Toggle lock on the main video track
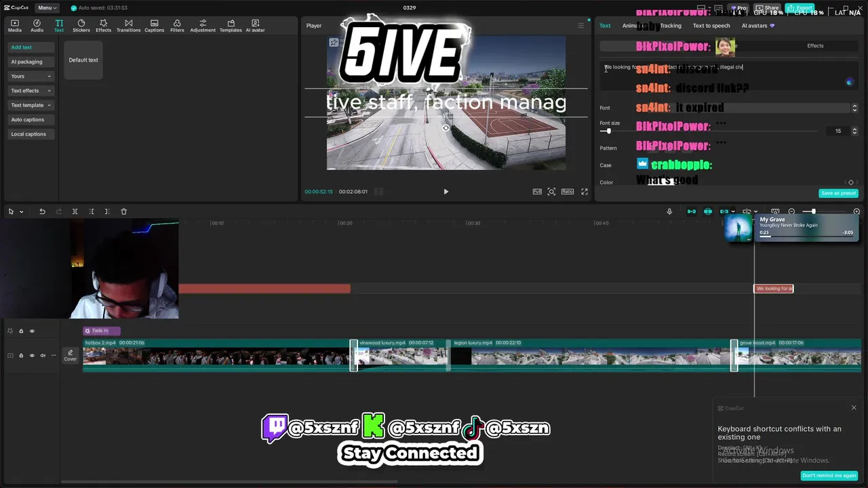 point(21,355)
